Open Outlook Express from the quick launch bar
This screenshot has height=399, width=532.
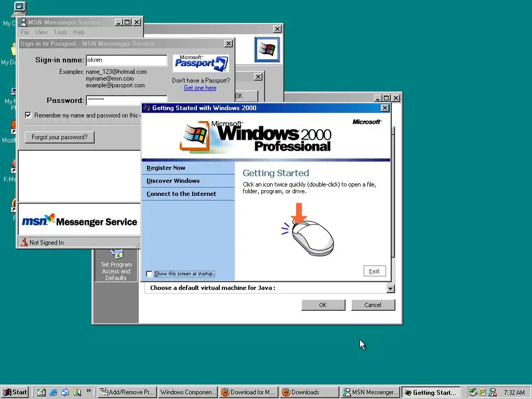65,392
